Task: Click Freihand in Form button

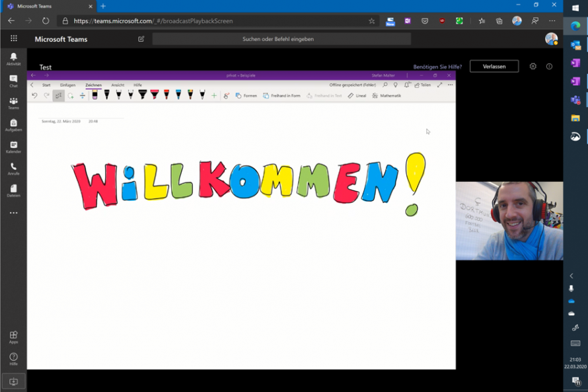Action: point(281,96)
